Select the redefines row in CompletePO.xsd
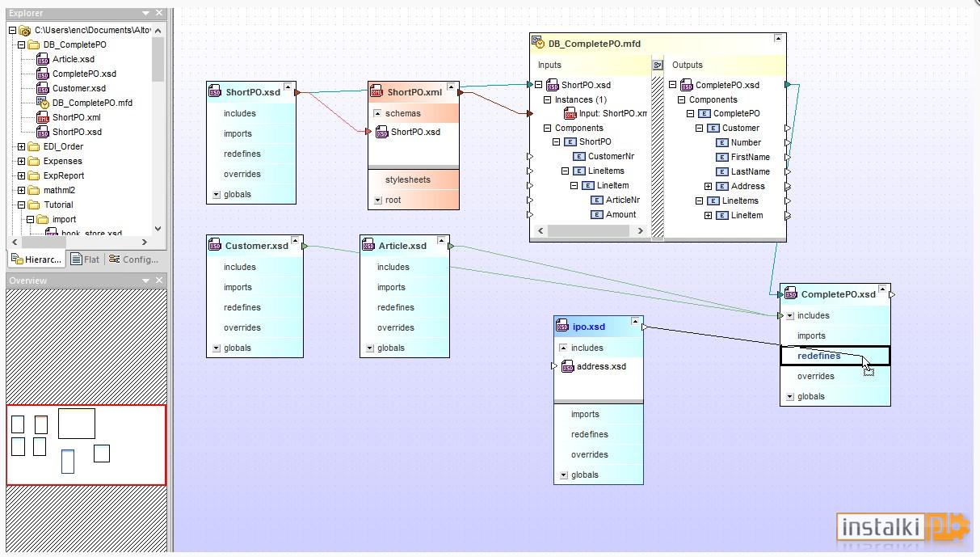 click(x=835, y=356)
